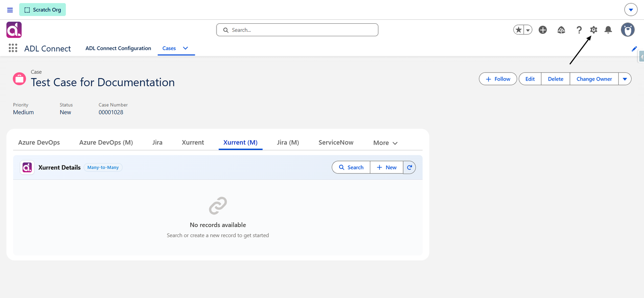The height and width of the screenshot is (298, 644).
Task: Click the Xurrent Details heading
Action: click(x=60, y=168)
